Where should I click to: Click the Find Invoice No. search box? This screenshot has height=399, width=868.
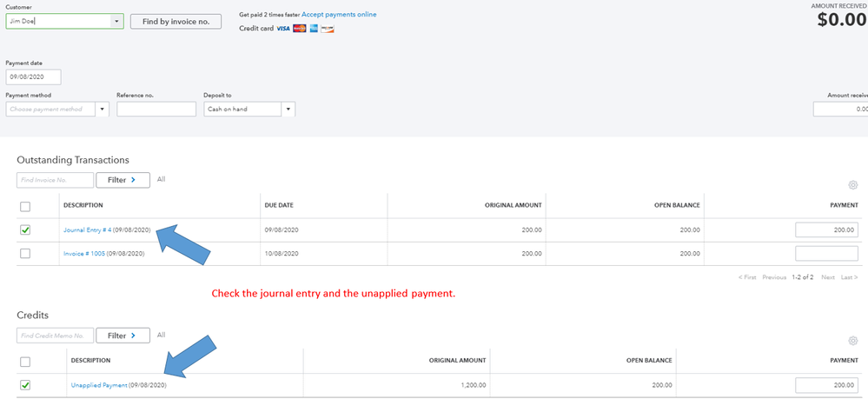click(x=56, y=180)
